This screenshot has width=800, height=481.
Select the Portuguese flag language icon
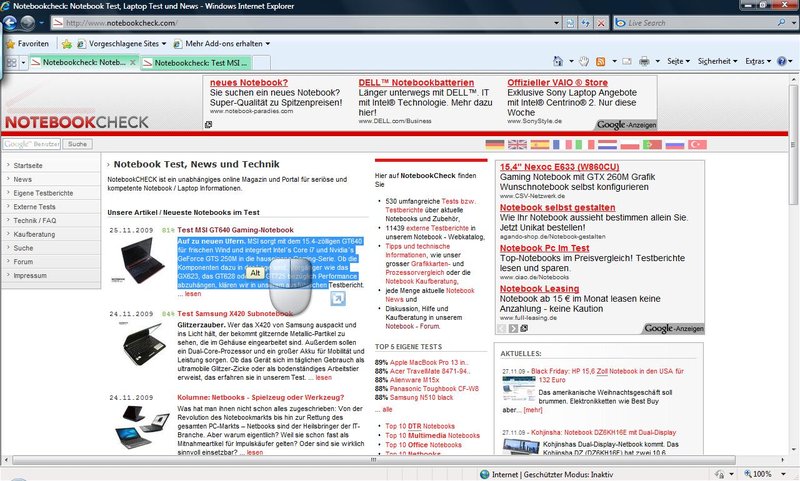point(652,144)
